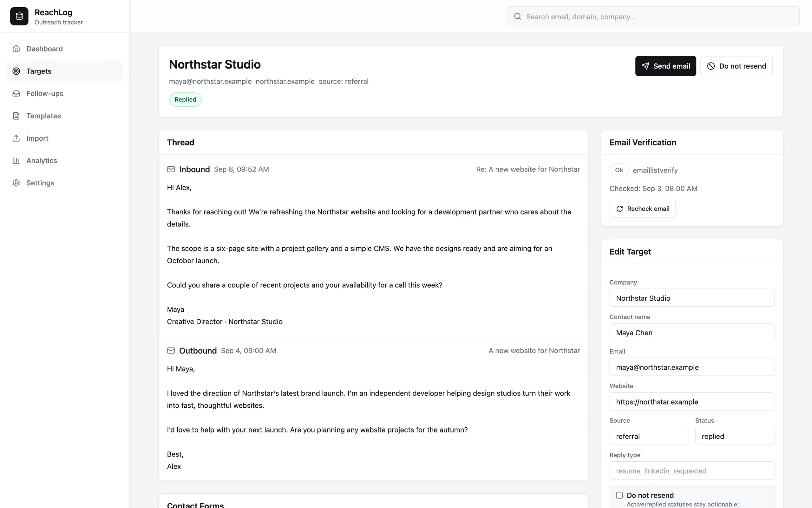Click northstar.example domain in header
This screenshot has width=812, height=508.
pyautogui.click(x=285, y=81)
